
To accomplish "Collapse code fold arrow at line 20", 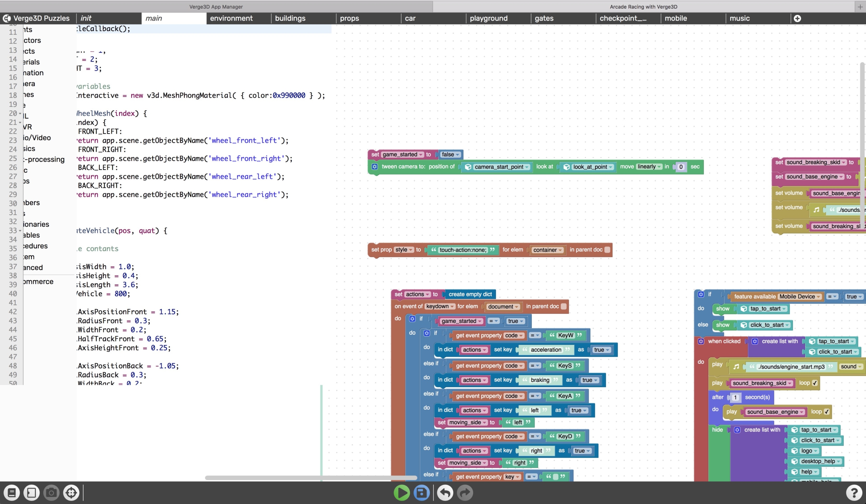I will pos(20,114).
